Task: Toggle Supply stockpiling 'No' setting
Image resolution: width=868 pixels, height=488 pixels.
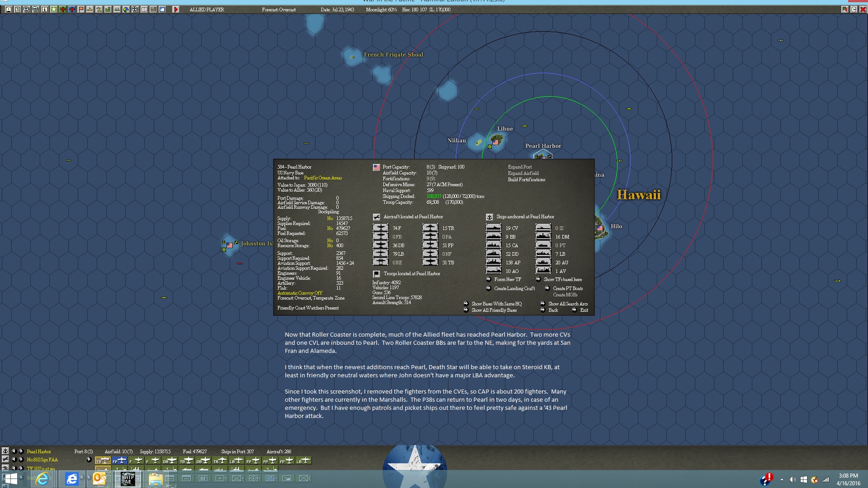Action: click(x=330, y=218)
